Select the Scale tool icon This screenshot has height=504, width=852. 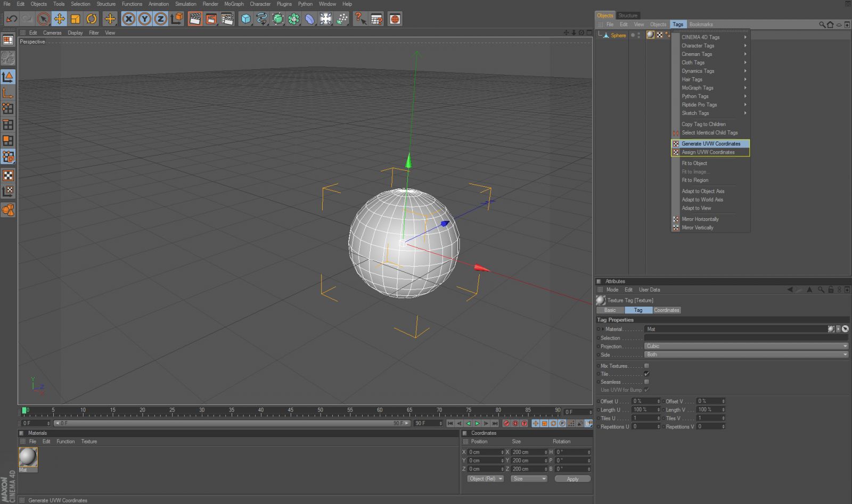pyautogui.click(x=75, y=19)
